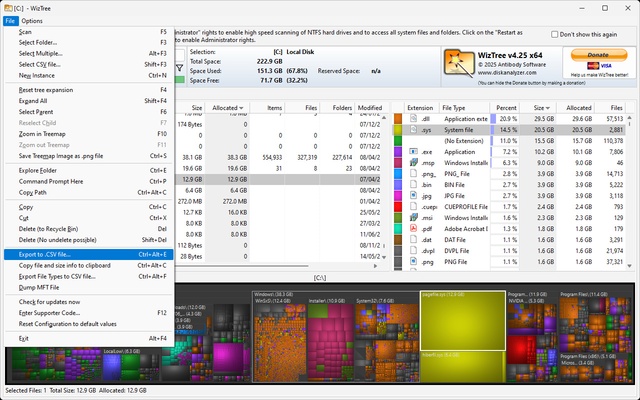Image resolution: width=640 pixels, height=400 pixels.
Task: Choose Select Parent menu entry
Action: pyautogui.click(x=89, y=112)
